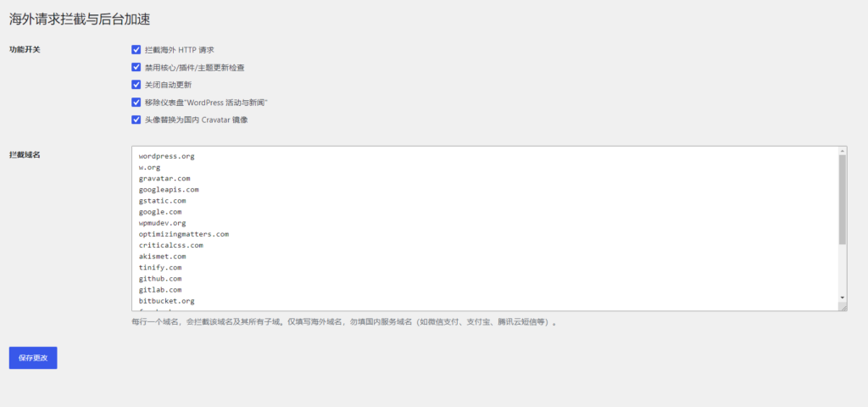Image resolution: width=868 pixels, height=407 pixels.
Task: Click the 拦截海外 HTTP 请求 label text
Action: coord(180,50)
